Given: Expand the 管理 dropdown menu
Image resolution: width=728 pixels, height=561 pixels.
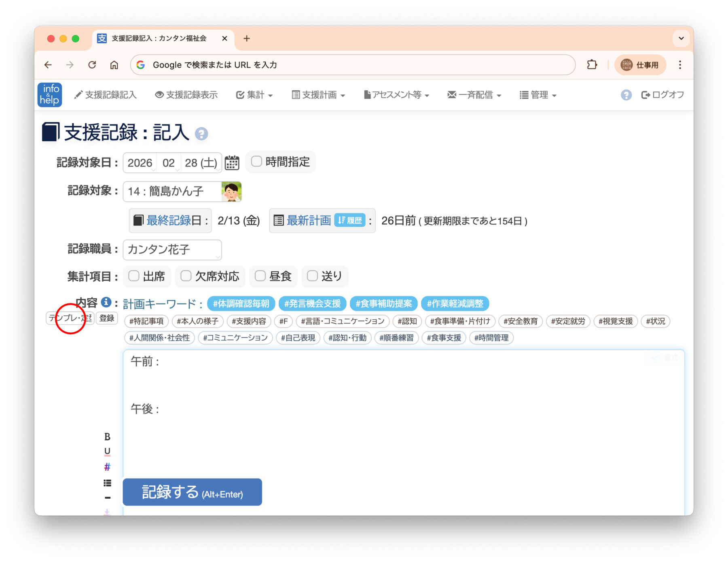Looking at the screenshot, I should pyautogui.click(x=538, y=95).
